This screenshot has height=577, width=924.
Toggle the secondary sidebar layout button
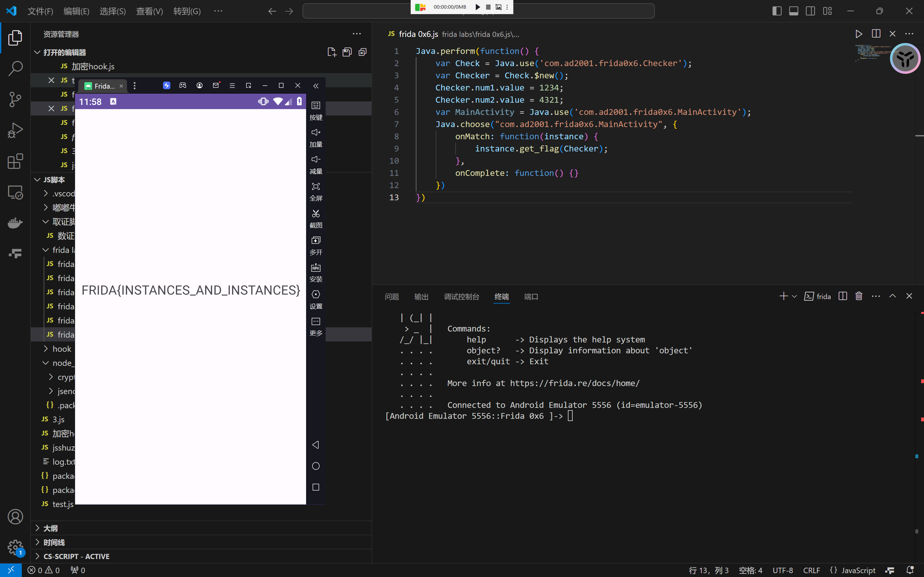pos(810,11)
